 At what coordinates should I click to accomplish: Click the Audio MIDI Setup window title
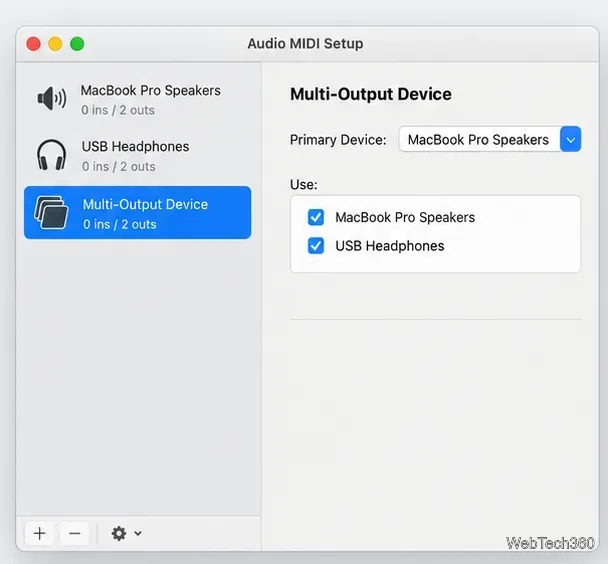[x=306, y=43]
